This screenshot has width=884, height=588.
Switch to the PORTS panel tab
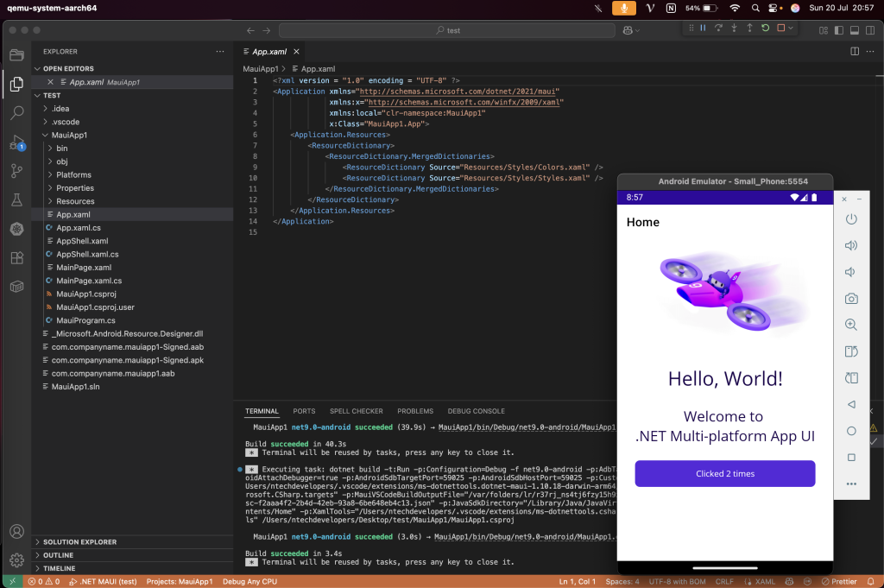[304, 411]
